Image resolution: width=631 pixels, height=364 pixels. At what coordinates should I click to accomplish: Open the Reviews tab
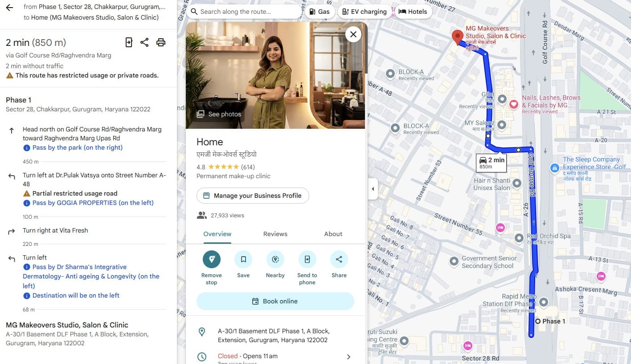[275, 234]
